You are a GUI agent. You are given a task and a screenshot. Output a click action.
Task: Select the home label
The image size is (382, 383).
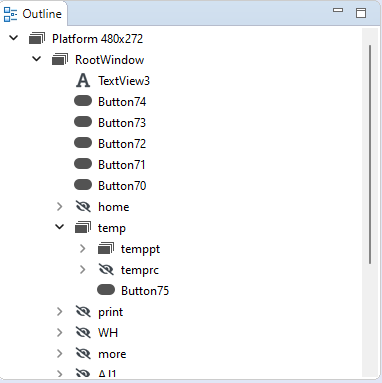[114, 207]
